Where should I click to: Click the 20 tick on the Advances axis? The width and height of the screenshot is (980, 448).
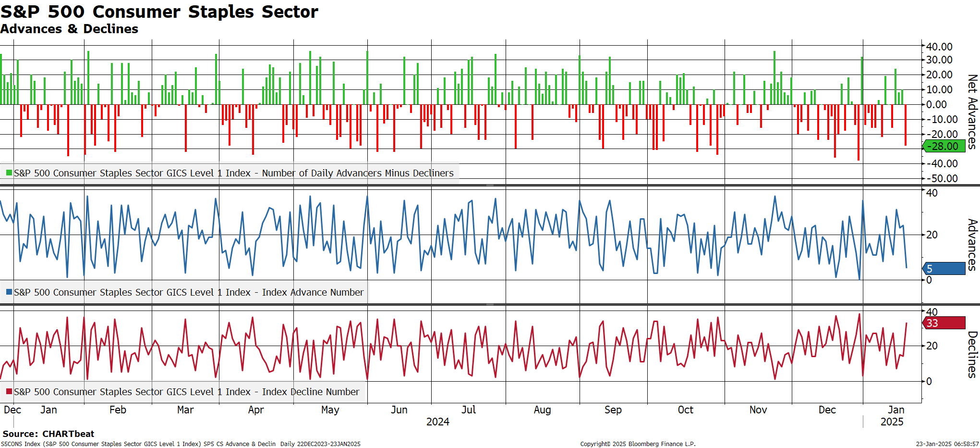click(932, 235)
